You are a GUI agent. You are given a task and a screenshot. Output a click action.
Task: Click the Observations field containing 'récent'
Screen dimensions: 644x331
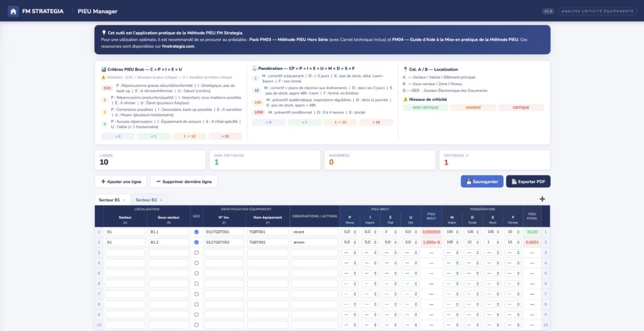[314, 232]
